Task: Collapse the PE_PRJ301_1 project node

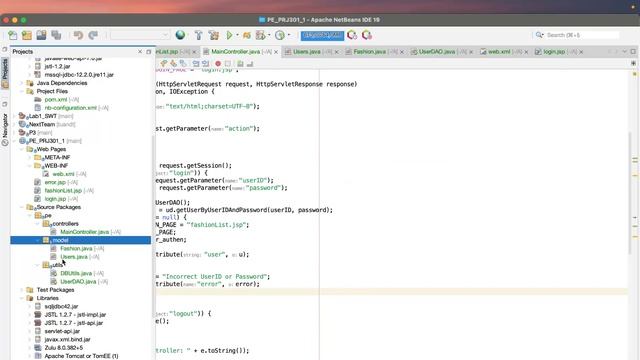Action: coord(15,141)
